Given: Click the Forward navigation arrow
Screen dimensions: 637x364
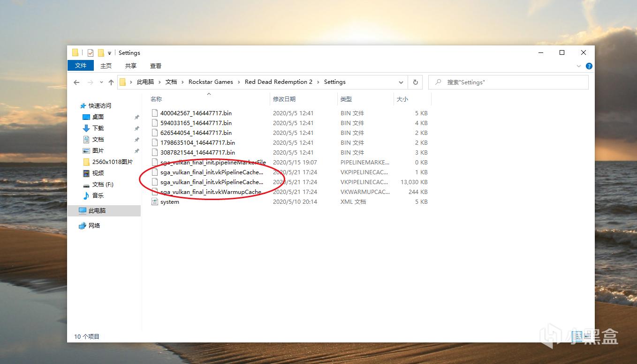Looking at the screenshot, I should pyautogui.click(x=90, y=82).
